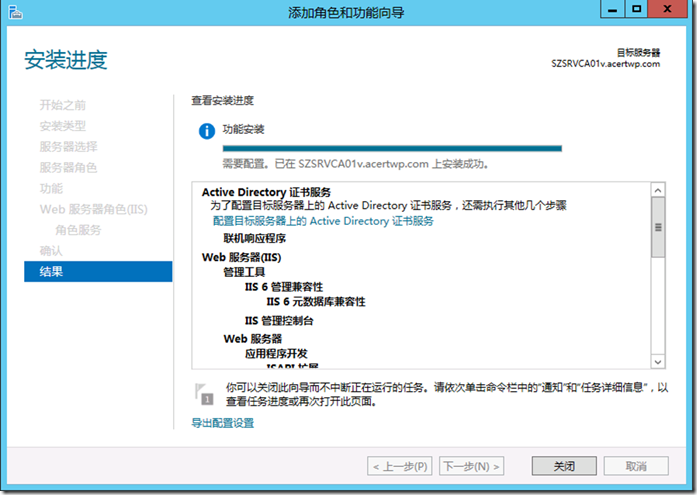Click the 应用程序开发 entry

(276, 354)
